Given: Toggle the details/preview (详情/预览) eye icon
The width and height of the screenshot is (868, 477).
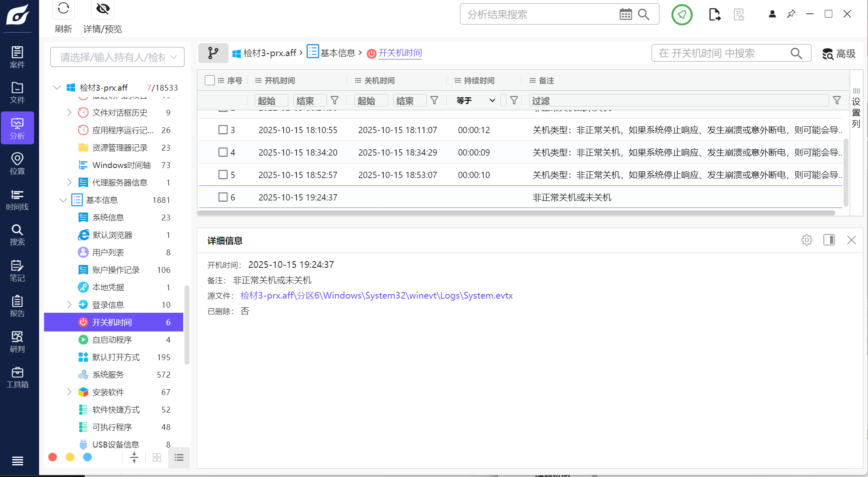Looking at the screenshot, I should tap(103, 9).
